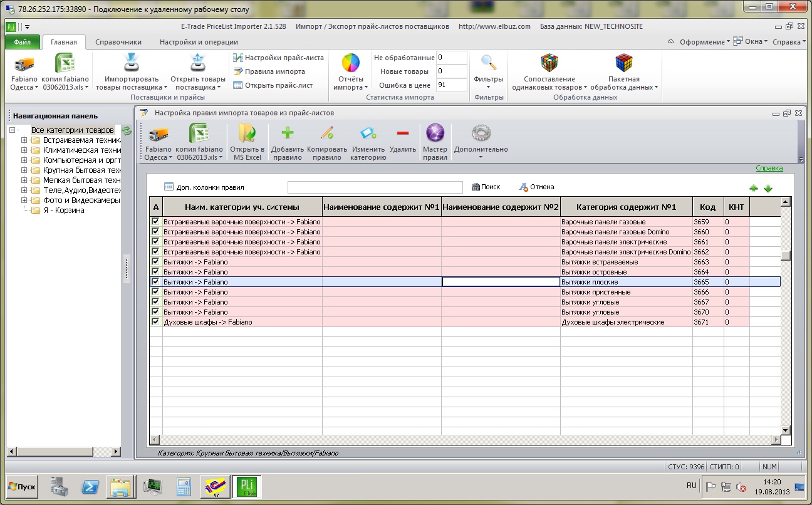Open Windows PowerShell from the taskbar
The width and height of the screenshot is (812, 505).
click(x=90, y=486)
